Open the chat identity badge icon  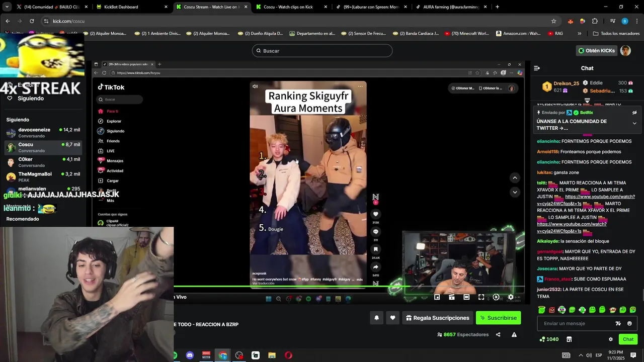(x=618, y=323)
